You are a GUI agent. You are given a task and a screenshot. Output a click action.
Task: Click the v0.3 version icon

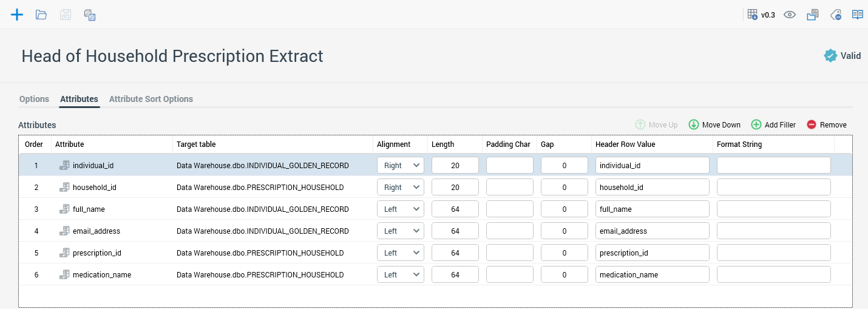[x=761, y=15]
